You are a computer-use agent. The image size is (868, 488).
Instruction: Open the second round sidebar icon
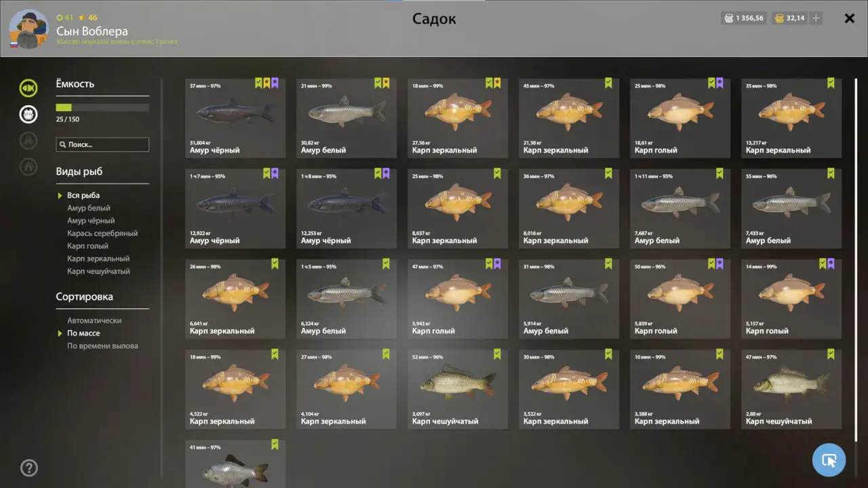pos(28,114)
